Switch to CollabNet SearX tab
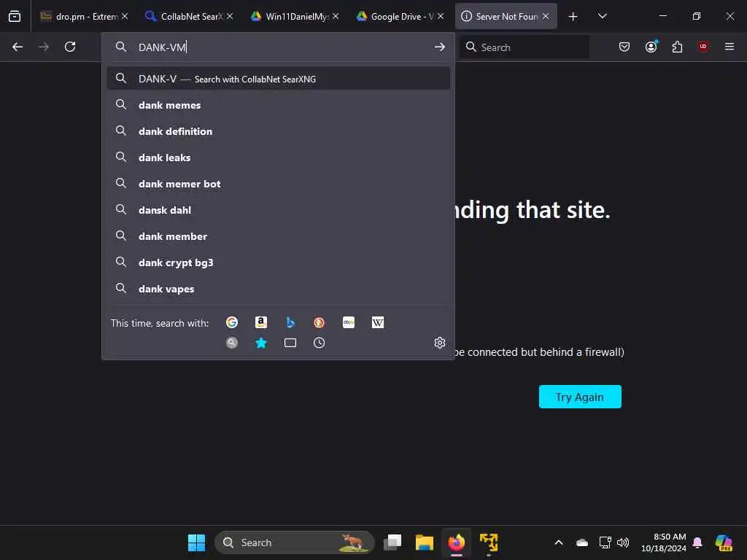This screenshot has width=747, height=560. (x=189, y=16)
